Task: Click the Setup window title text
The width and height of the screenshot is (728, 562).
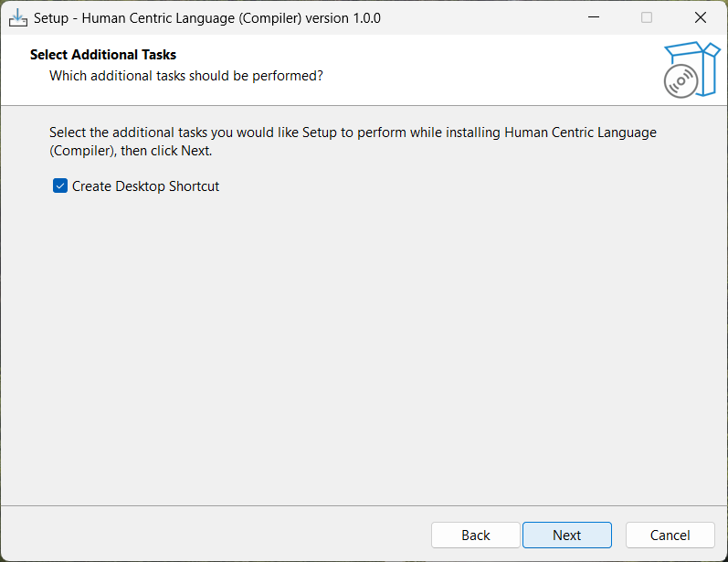Action: (206, 18)
